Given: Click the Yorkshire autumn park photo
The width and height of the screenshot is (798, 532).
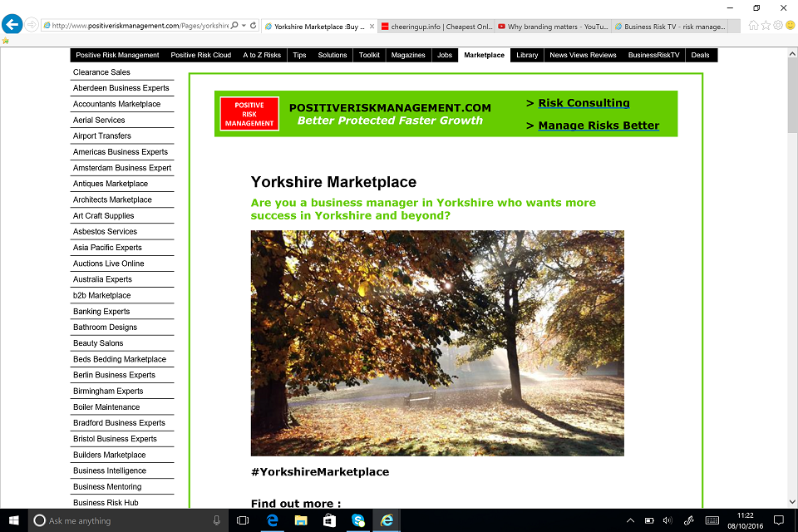Looking at the screenshot, I should (437, 342).
